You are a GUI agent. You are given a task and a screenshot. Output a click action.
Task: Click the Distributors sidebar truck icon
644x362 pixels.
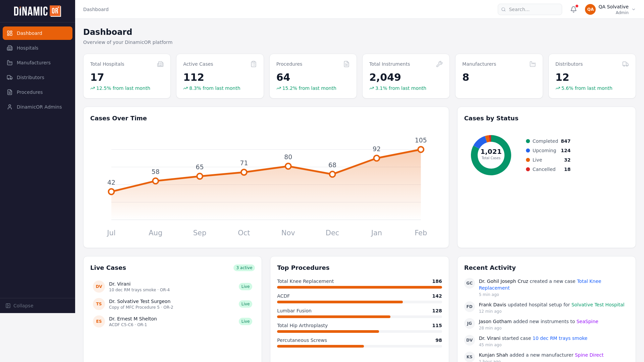click(x=10, y=77)
